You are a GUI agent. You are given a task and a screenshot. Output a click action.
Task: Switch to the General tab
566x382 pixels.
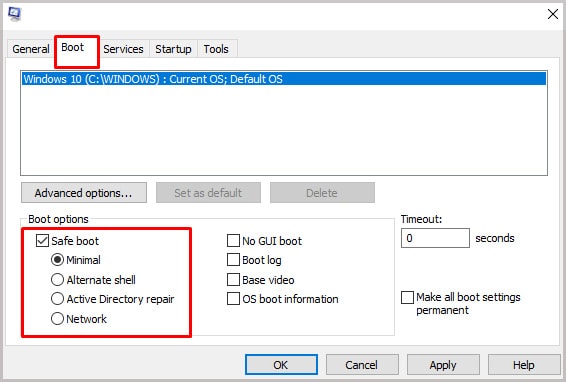coord(31,49)
